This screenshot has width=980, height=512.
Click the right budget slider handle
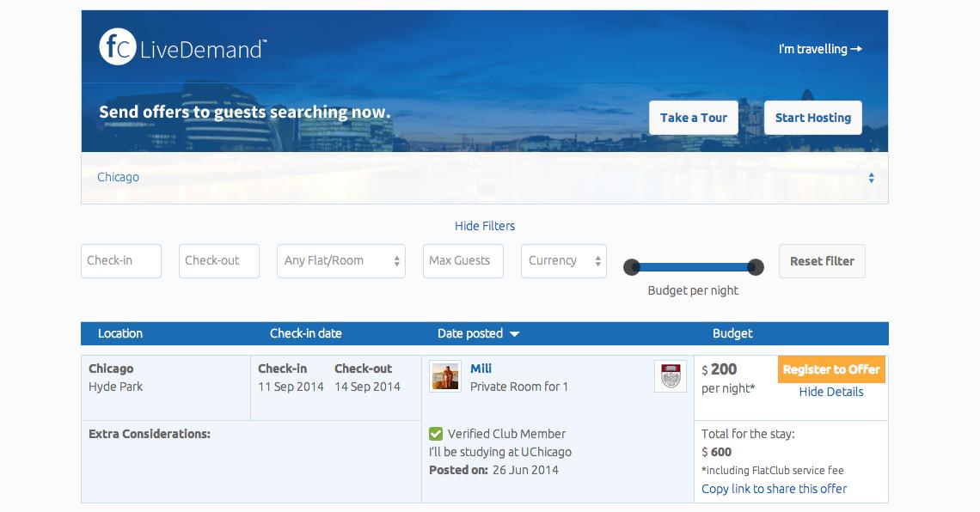pos(756,267)
